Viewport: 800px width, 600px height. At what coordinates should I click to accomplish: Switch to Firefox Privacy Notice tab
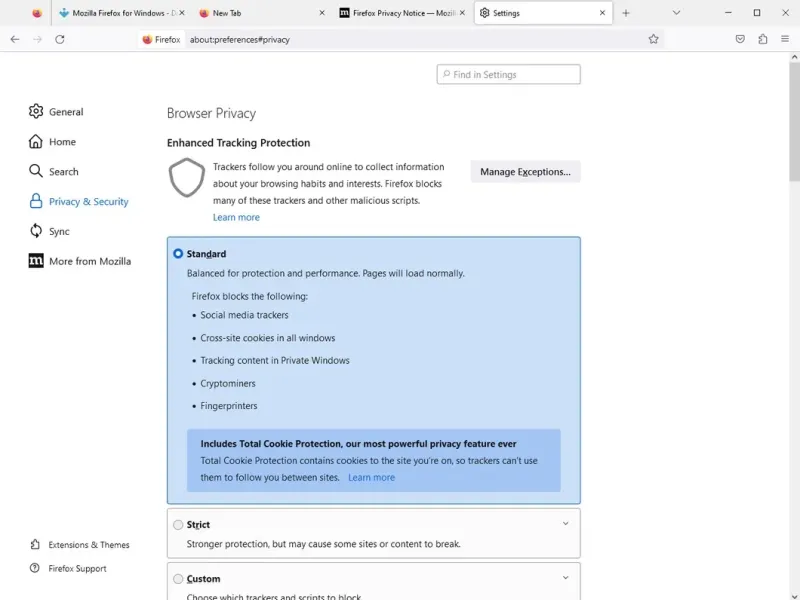tap(402, 13)
